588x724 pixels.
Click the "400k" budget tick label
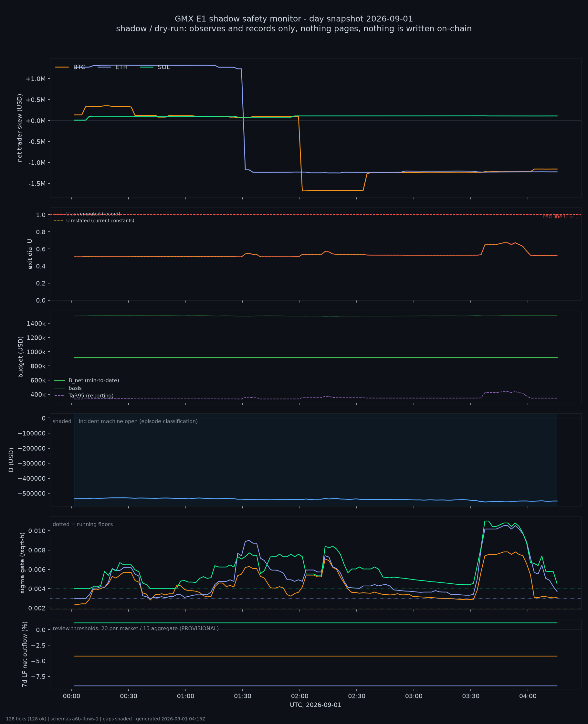[38, 395]
